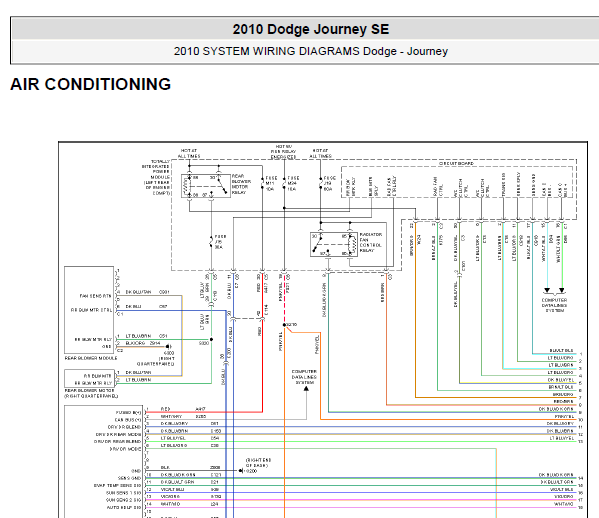
Task: Select the Fuse M24 15A symbol
Action: click(x=285, y=183)
